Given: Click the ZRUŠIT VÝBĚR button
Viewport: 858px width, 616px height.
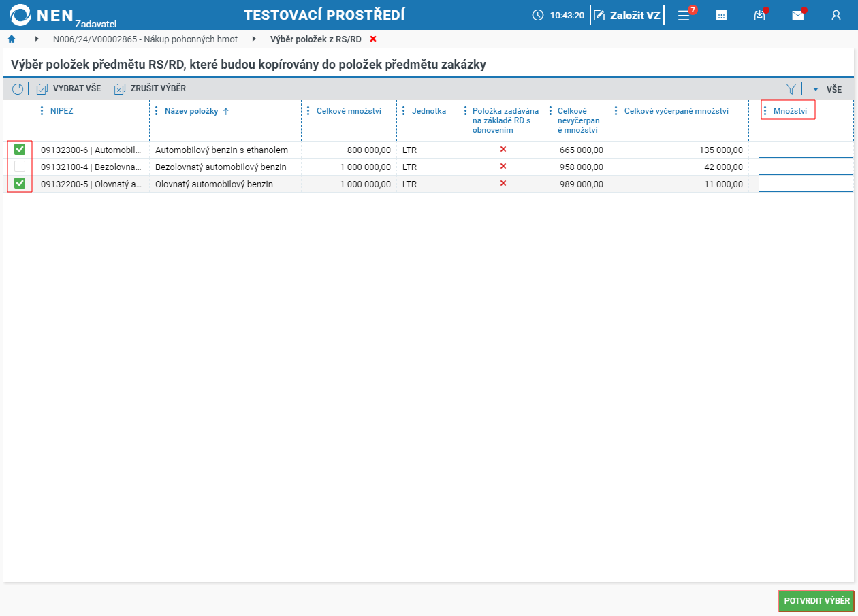Looking at the screenshot, I should pos(150,88).
